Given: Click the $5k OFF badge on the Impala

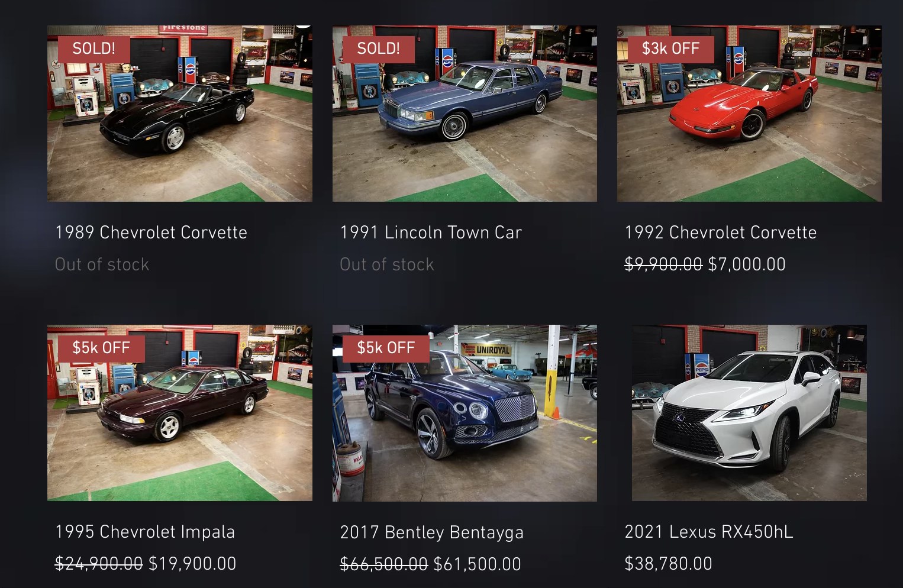Looking at the screenshot, I should (x=101, y=348).
